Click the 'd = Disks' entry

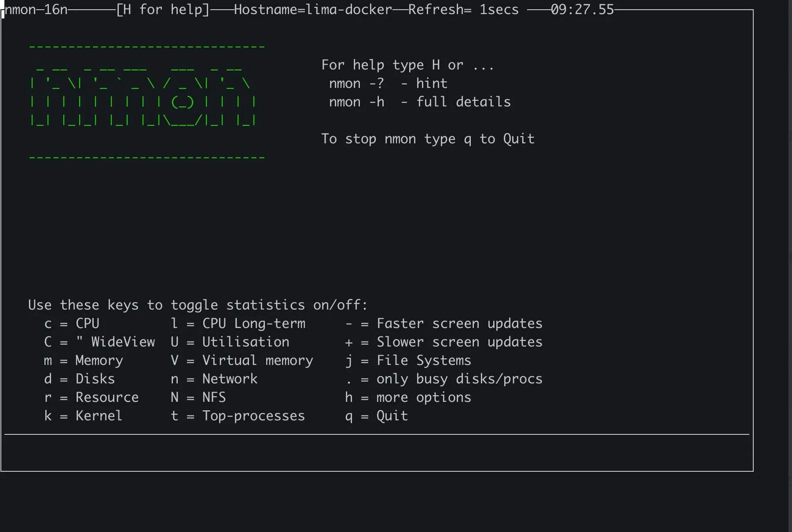[80, 379]
